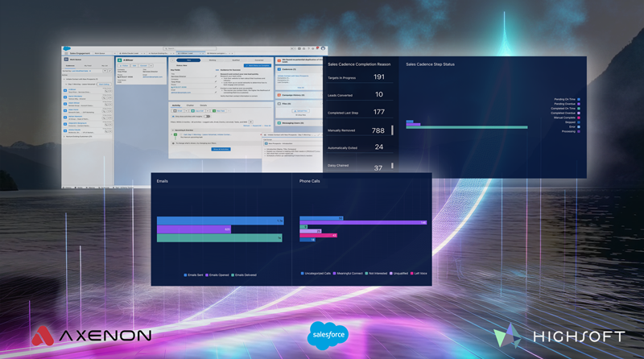Open dropdown arrow beside Log a Call
The height and width of the screenshot is (359, 644).
pos(208,111)
